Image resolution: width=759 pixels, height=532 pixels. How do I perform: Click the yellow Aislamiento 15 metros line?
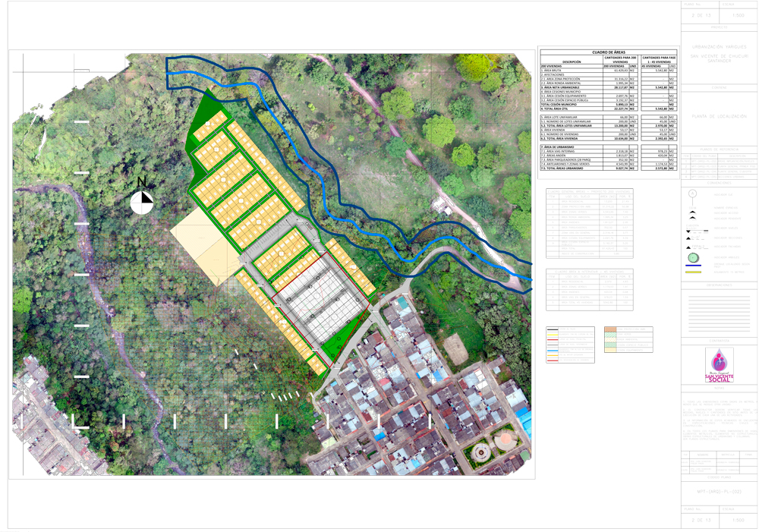click(692, 272)
